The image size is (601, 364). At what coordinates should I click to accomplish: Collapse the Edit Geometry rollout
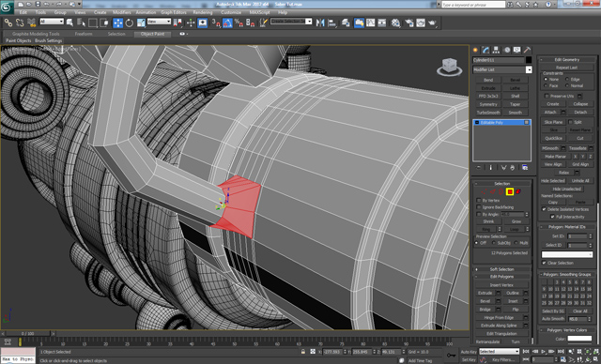pos(567,59)
